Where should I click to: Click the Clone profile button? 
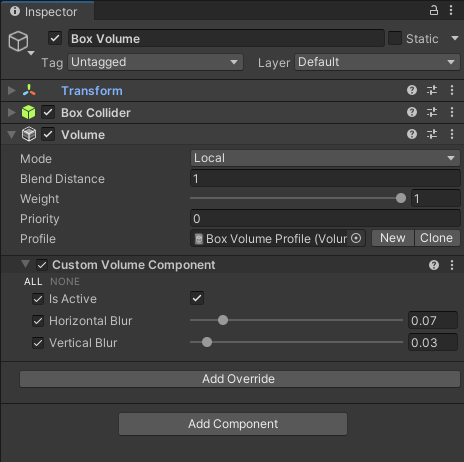pyautogui.click(x=437, y=238)
